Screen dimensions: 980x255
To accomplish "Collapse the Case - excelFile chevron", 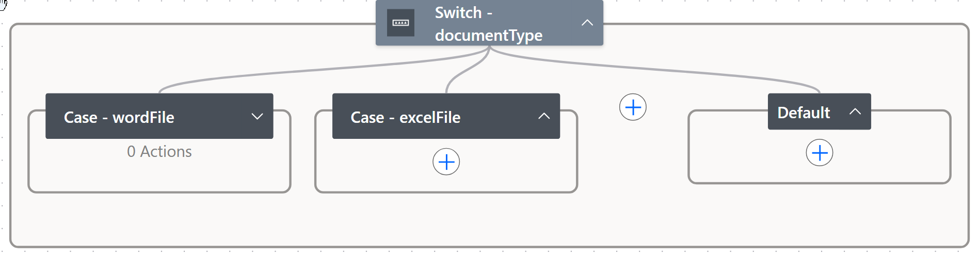I will coord(543,116).
